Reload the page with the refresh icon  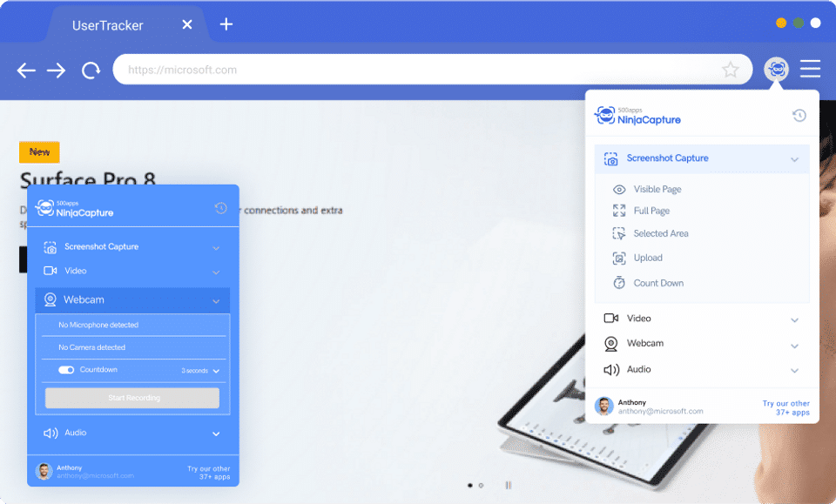[91, 70]
